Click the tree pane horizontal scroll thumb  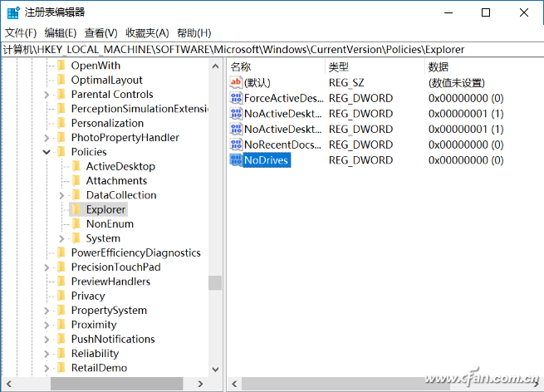pos(117,384)
